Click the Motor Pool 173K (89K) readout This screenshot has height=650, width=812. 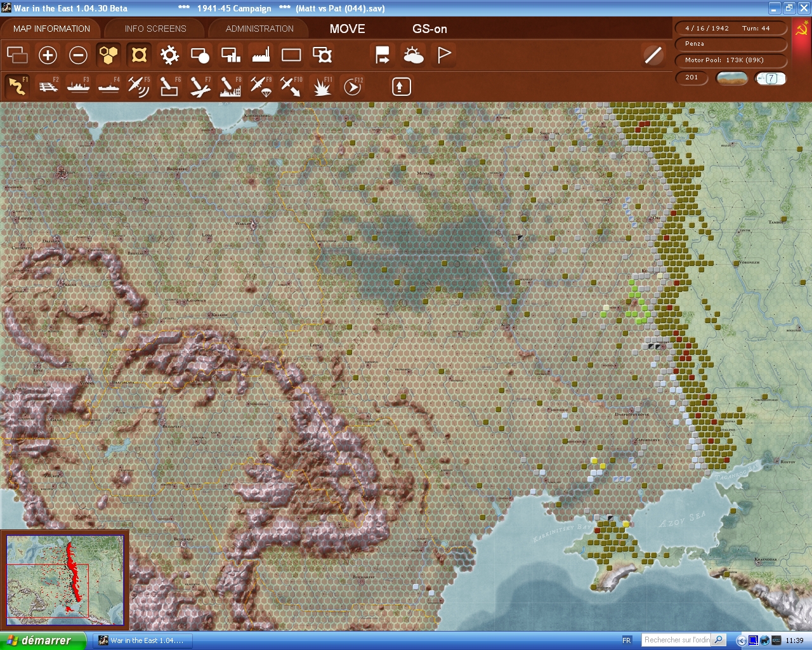coord(731,60)
